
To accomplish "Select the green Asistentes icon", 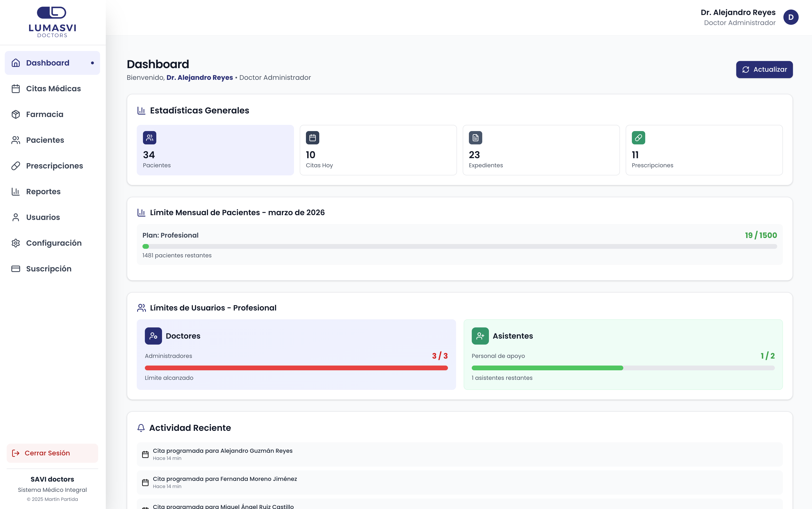I will tap(480, 336).
